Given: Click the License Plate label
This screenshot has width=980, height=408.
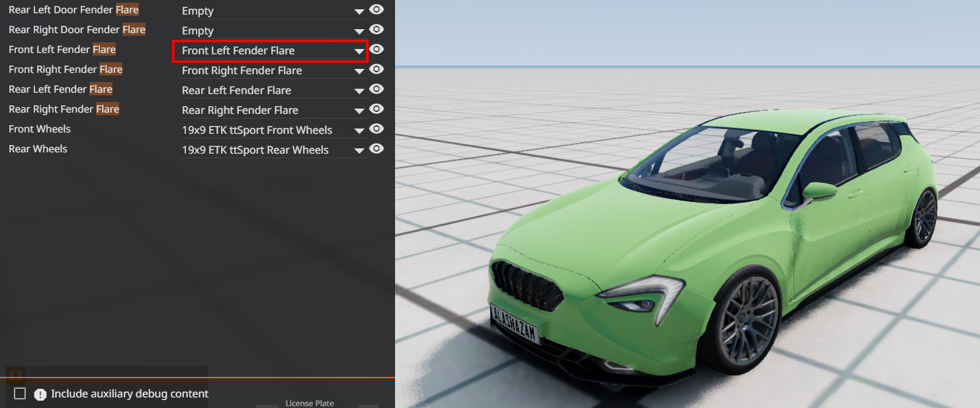Looking at the screenshot, I should 310,403.
